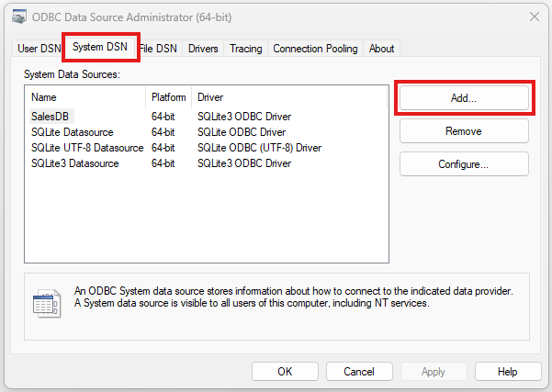Click the Add... button

(x=463, y=97)
